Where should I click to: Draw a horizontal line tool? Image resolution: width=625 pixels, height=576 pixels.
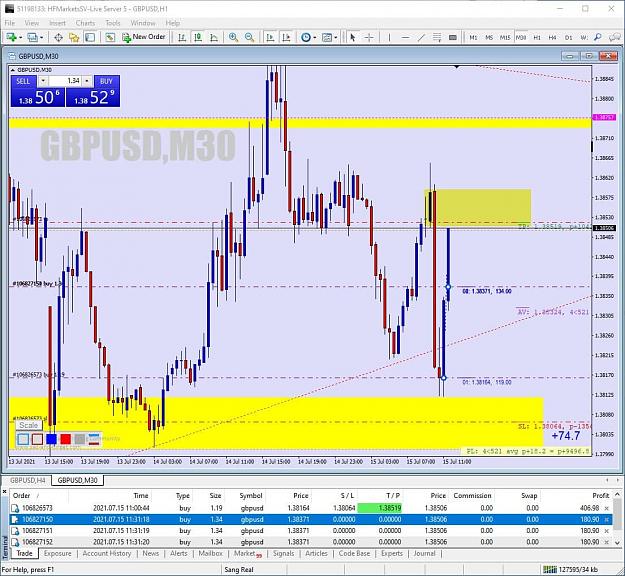[x=405, y=37]
